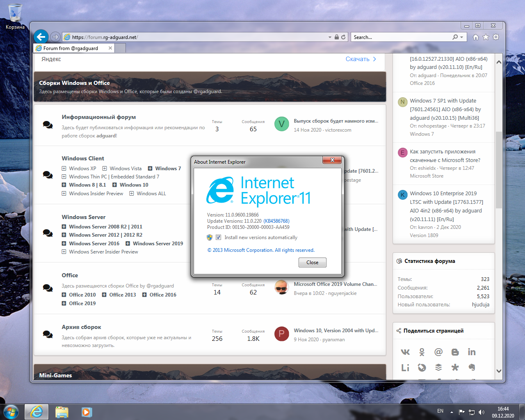Open Windows 10 Enterprise 2019 LTSC topic
Image resolution: width=525 pixels, height=420 pixels.
pyautogui.click(x=446, y=206)
